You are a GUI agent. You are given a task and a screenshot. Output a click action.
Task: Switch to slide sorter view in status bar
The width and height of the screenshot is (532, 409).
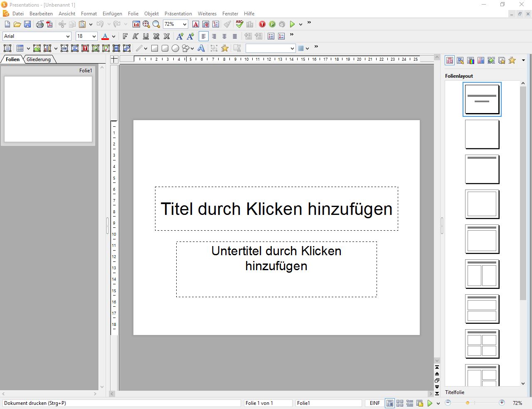pyautogui.click(x=400, y=403)
